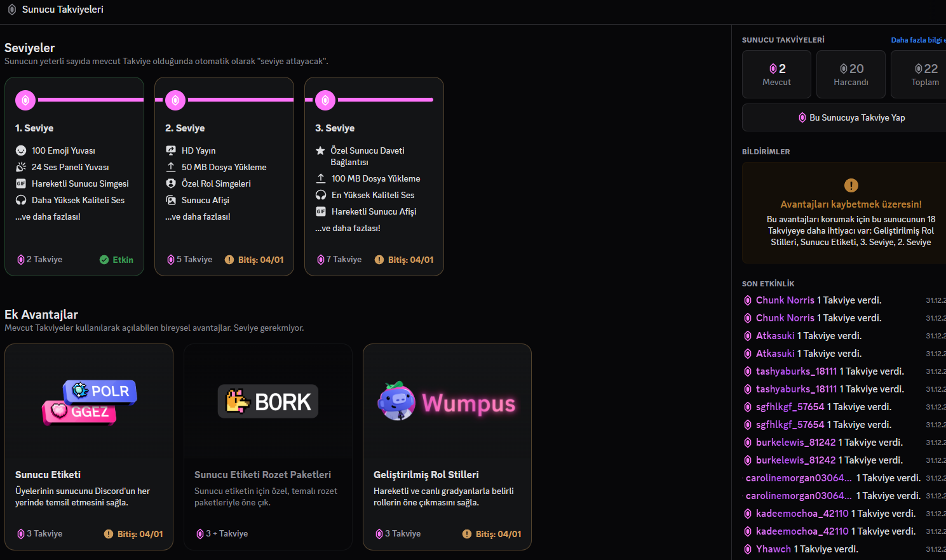Click the gem icon in the Harcandı counter
Screen dimensions: 946x560
[x=844, y=69]
